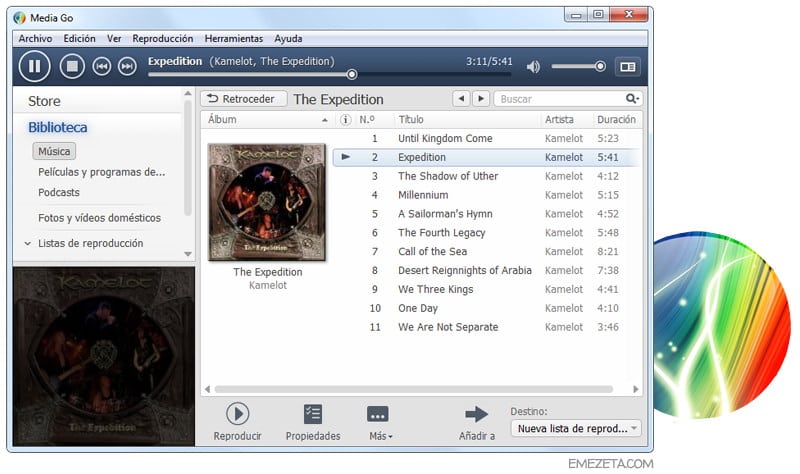Screen dimensions: 800x474
Task: Go to next view with right arrow
Action: coord(481,98)
